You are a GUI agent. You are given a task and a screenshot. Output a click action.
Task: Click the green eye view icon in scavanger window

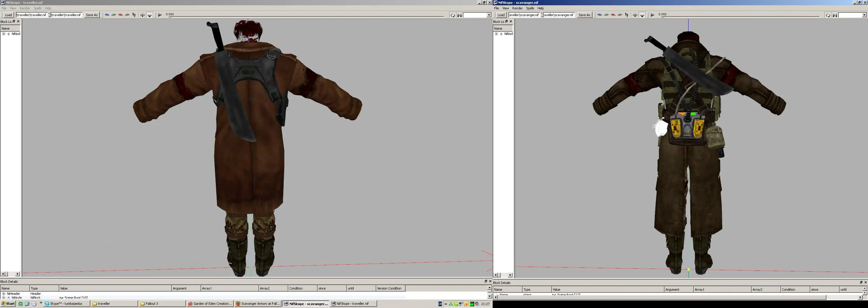pos(606,15)
